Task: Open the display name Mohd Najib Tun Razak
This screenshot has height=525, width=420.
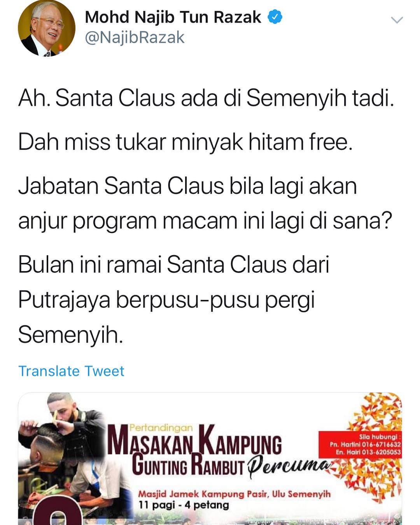Action: (173, 17)
